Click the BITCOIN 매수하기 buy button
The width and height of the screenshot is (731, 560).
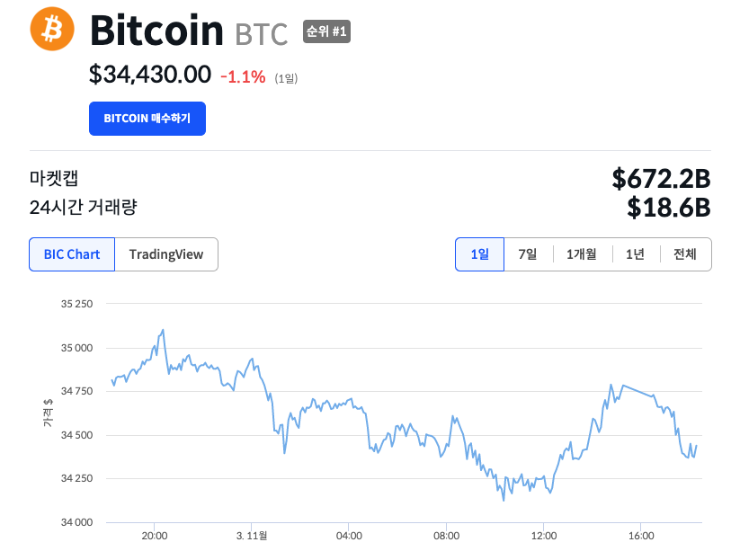[147, 119]
